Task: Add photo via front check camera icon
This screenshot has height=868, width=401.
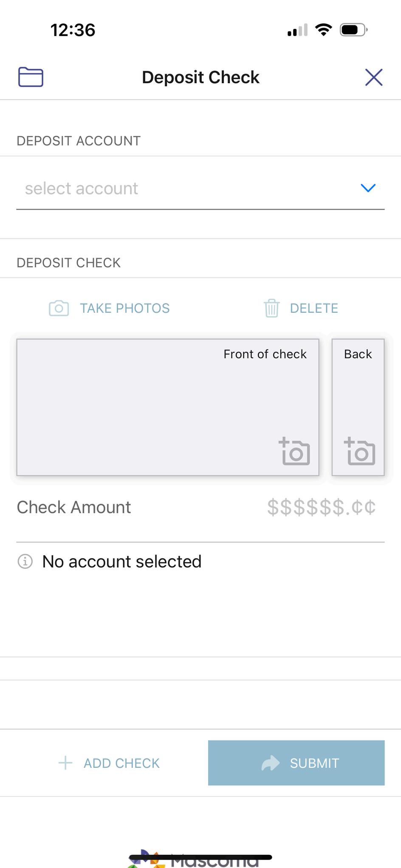Action: [294, 451]
